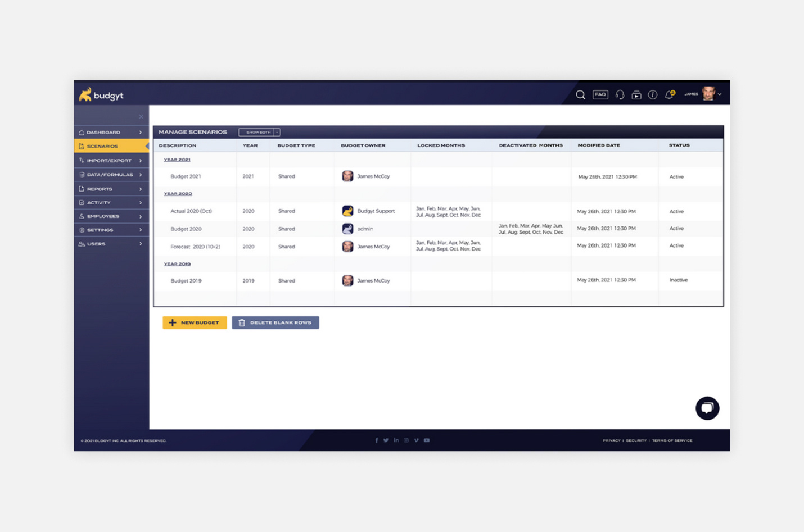Select the Data/Formulas database icon in sidebar
This screenshot has height=532, width=804.
pos(82,174)
